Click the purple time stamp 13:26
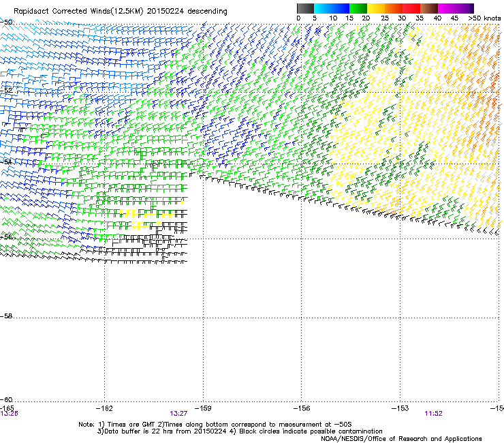This screenshot has width=504, height=443. tap(9, 414)
